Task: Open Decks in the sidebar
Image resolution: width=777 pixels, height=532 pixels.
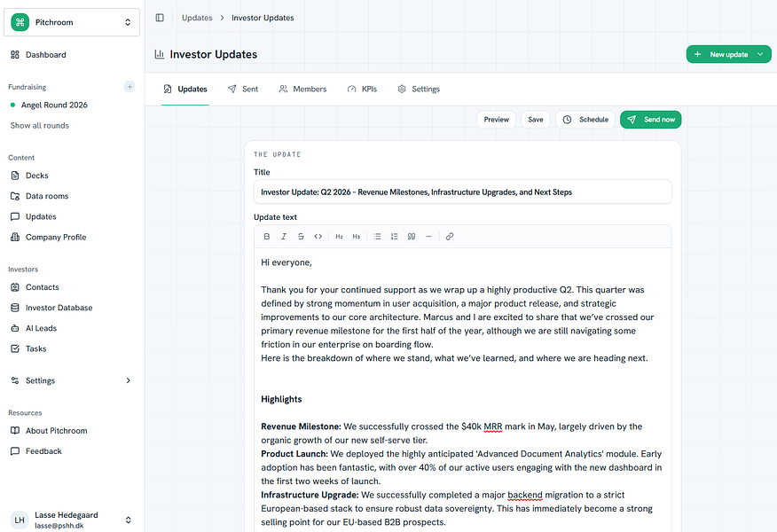Action: pyautogui.click(x=72, y=176)
